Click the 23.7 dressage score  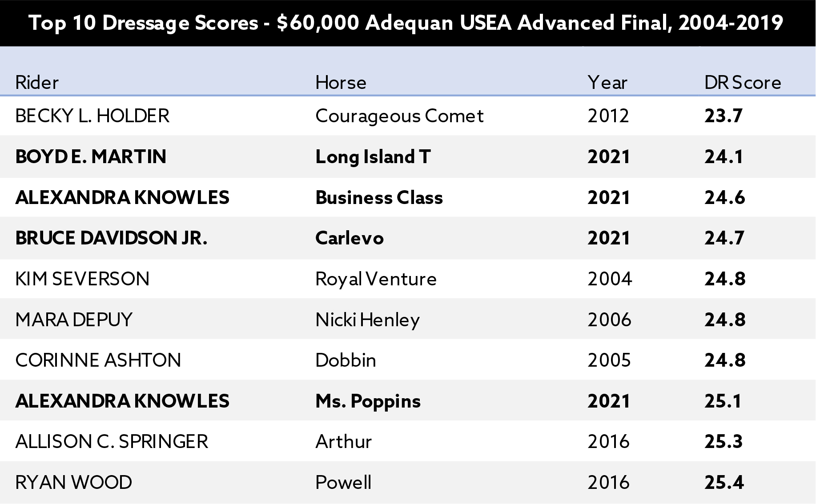pos(724,116)
